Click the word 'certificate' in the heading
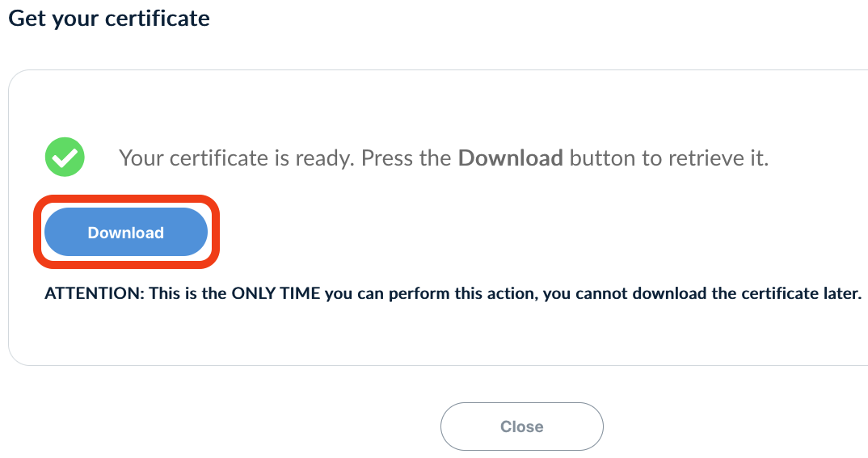Viewport: 868px width, 458px height. point(158,19)
